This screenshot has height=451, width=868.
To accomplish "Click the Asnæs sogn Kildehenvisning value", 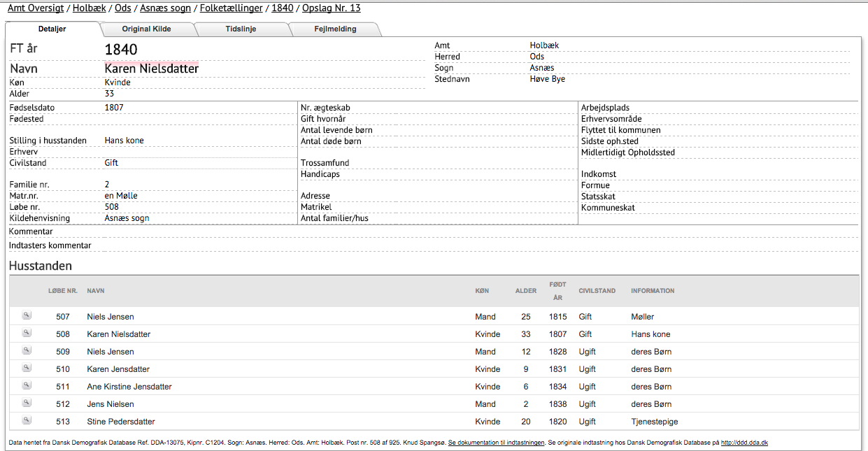I will click(x=127, y=218).
